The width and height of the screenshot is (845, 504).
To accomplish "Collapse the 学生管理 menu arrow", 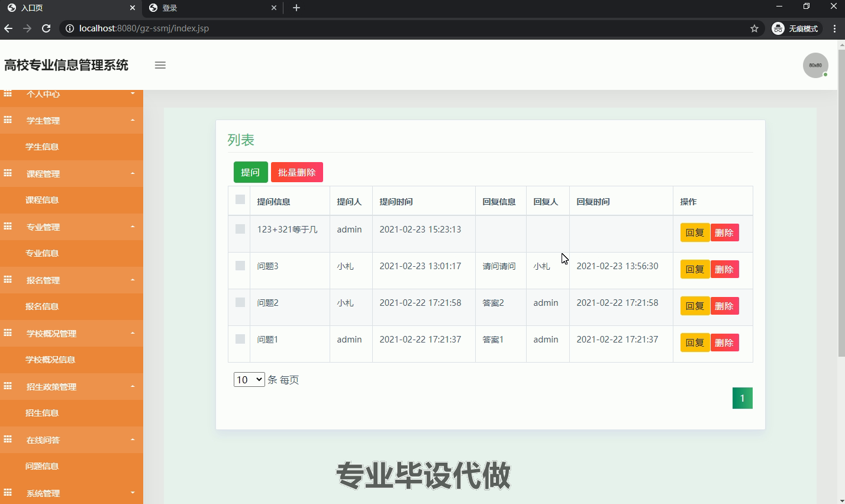I will pos(133,120).
